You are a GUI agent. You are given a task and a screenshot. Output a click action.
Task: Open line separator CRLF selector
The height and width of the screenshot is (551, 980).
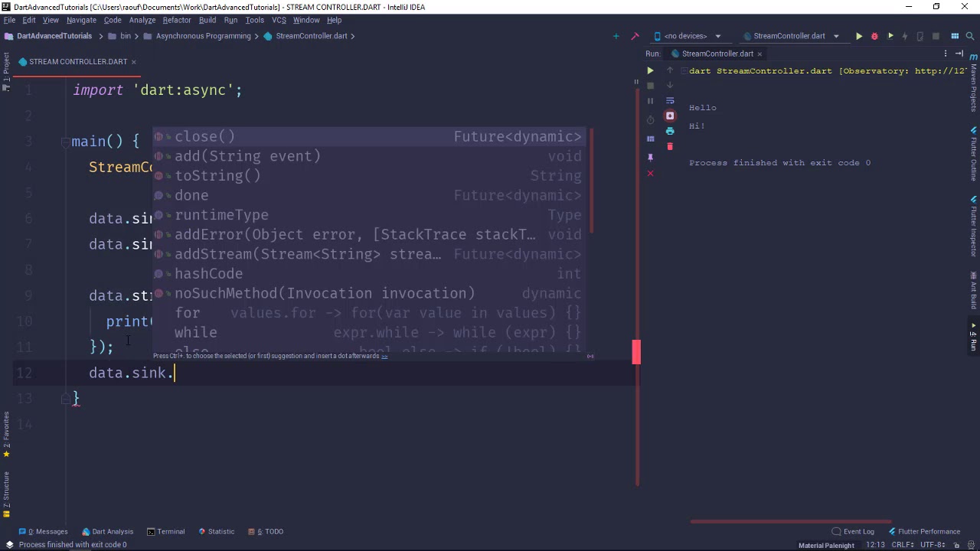tap(902, 545)
